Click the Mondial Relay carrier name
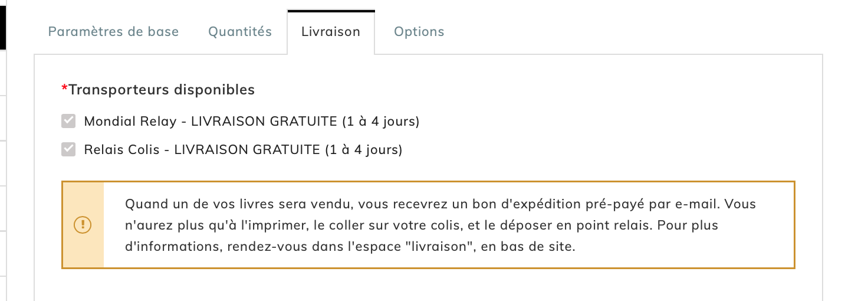The height and width of the screenshot is (301, 868). coord(130,122)
